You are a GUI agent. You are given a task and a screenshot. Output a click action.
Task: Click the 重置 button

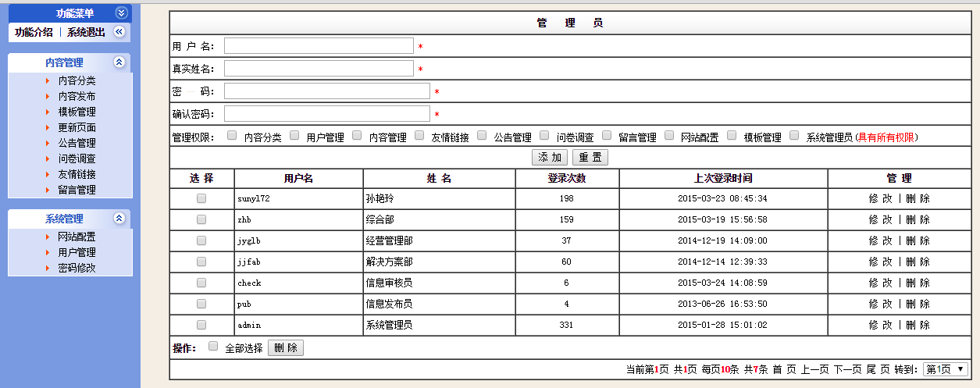(590, 157)
